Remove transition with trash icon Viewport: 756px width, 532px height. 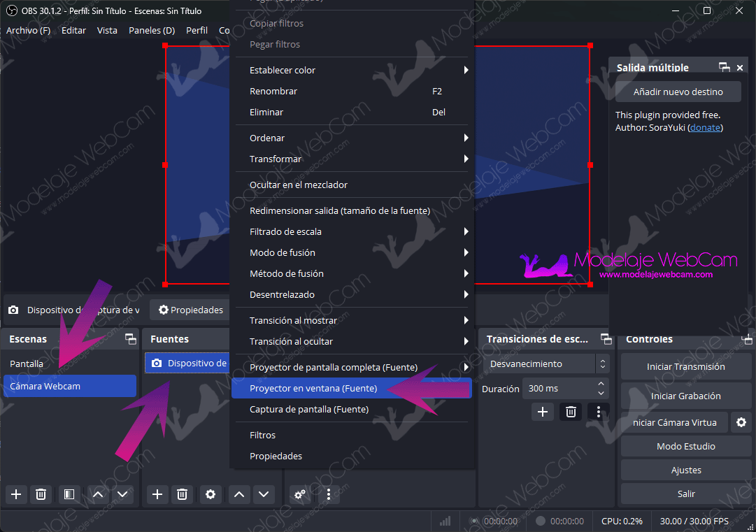coord(571,412)
